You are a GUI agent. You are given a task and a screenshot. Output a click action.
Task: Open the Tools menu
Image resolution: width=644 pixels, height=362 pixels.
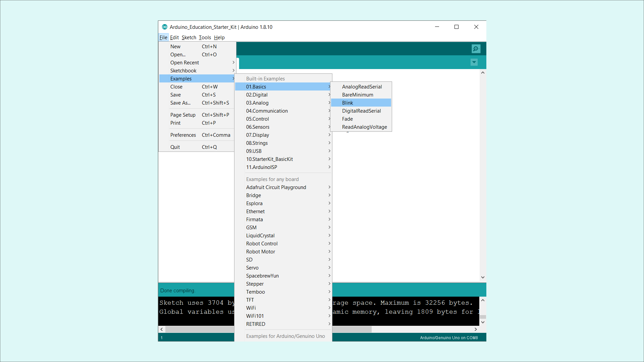(x=205, y=38)
